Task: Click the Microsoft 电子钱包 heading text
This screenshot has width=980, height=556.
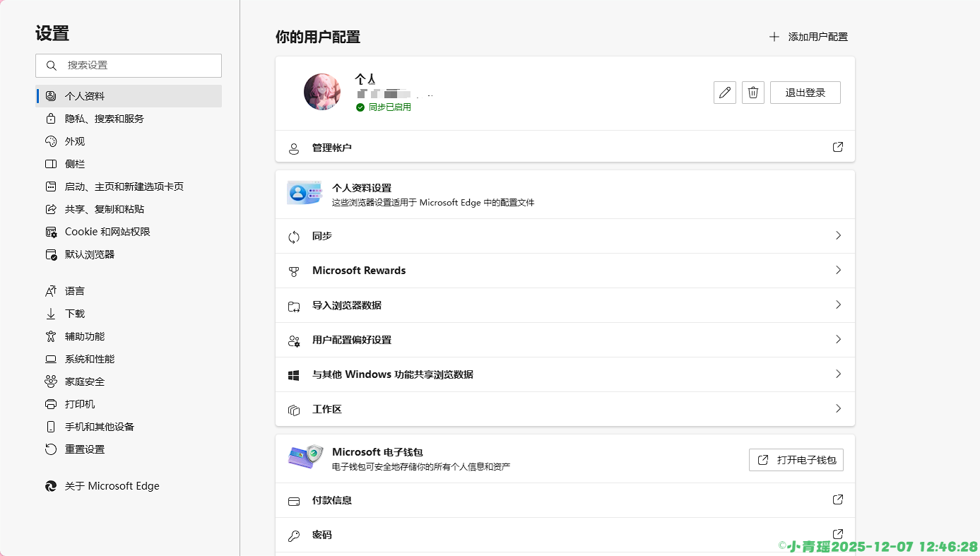Action: tap(377, 452)
